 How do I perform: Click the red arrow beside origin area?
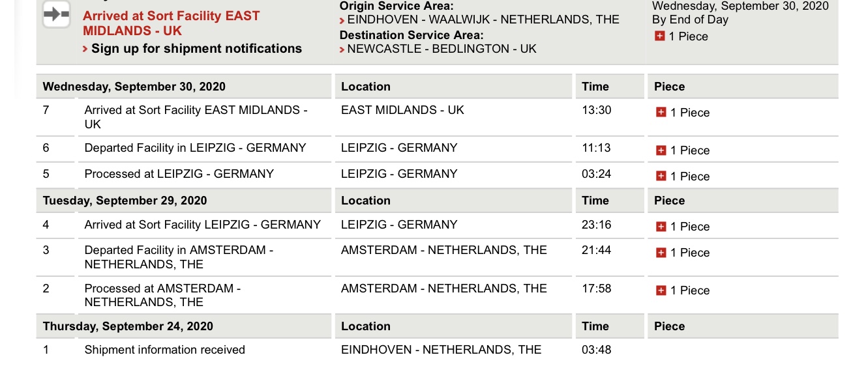pyautogui.click(x=342, y=21)
